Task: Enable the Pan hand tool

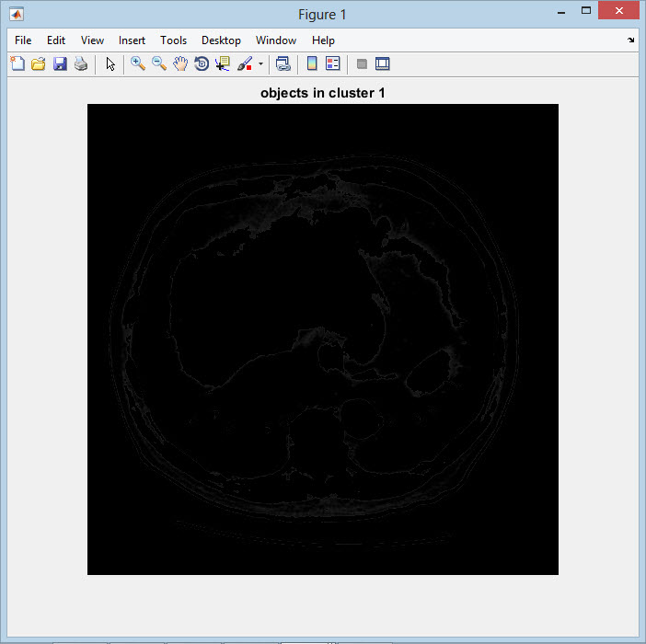Action: click(180, 63)
